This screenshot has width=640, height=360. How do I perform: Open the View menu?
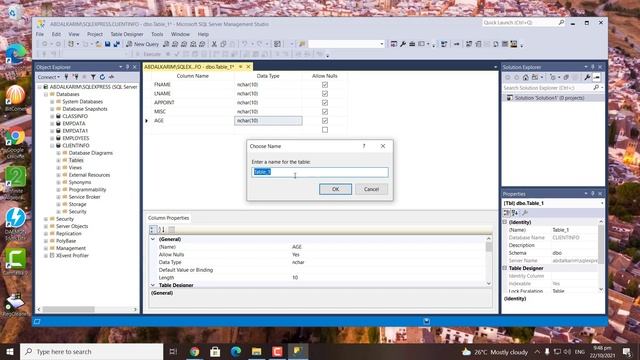(74, 34)
